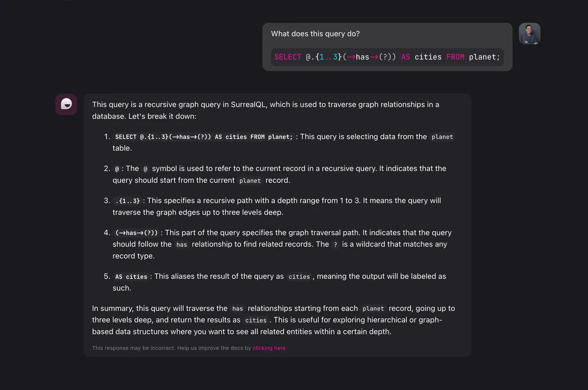The width and height of the screenshot is (588, 390).
Task: Click the 'has' code tag in step 4
Action: (182, 244)
